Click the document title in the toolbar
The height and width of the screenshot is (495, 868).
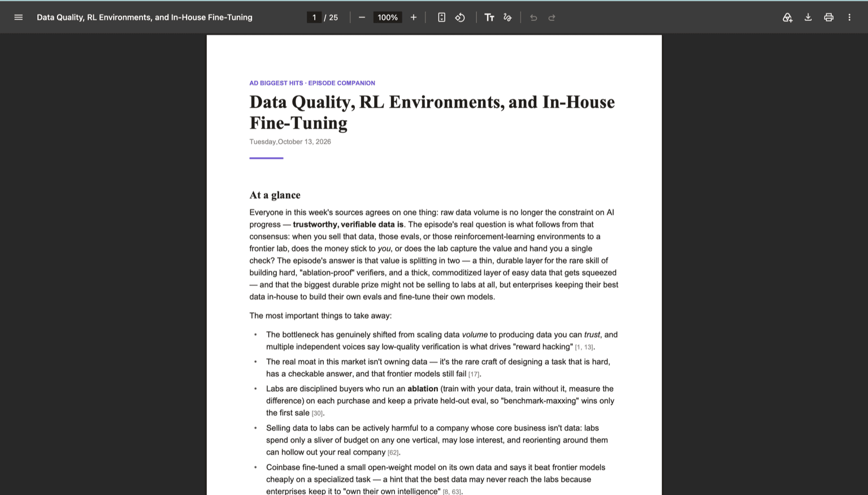pos(145,18)
